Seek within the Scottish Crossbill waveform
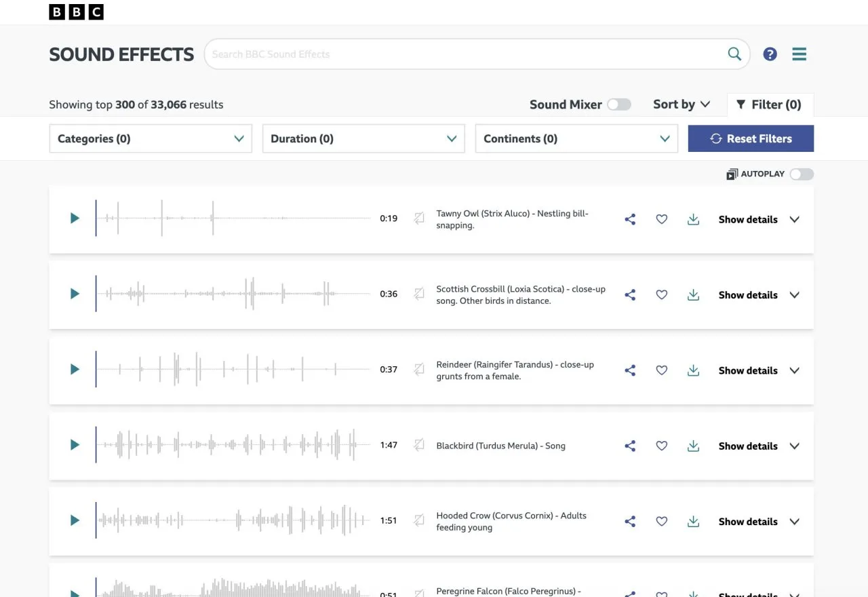The image size is (868, 597). tap(233, 294)
